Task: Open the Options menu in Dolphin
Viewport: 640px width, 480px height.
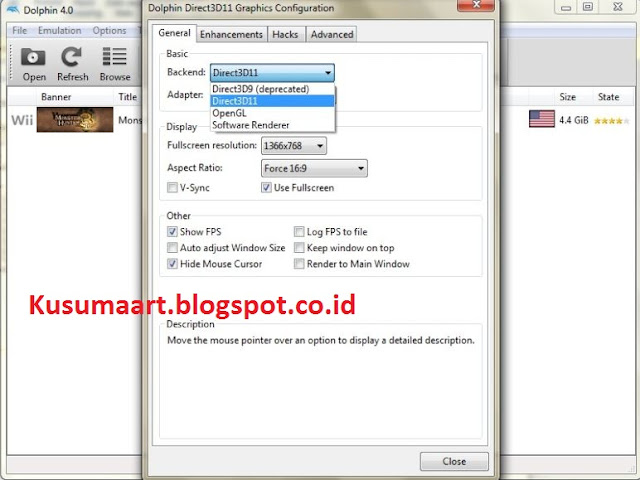Action: pyautogui.click(x=109, y=31)
